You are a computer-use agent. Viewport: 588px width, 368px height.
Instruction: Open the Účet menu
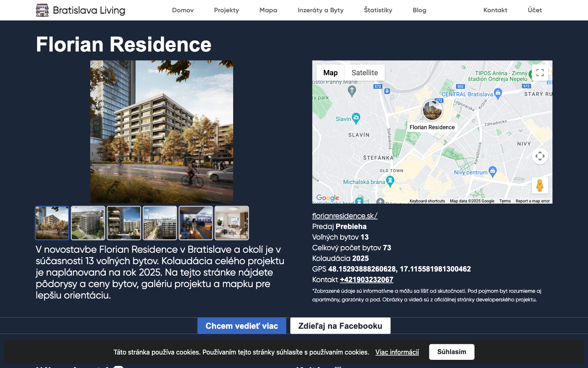click(x=535, y=10)
